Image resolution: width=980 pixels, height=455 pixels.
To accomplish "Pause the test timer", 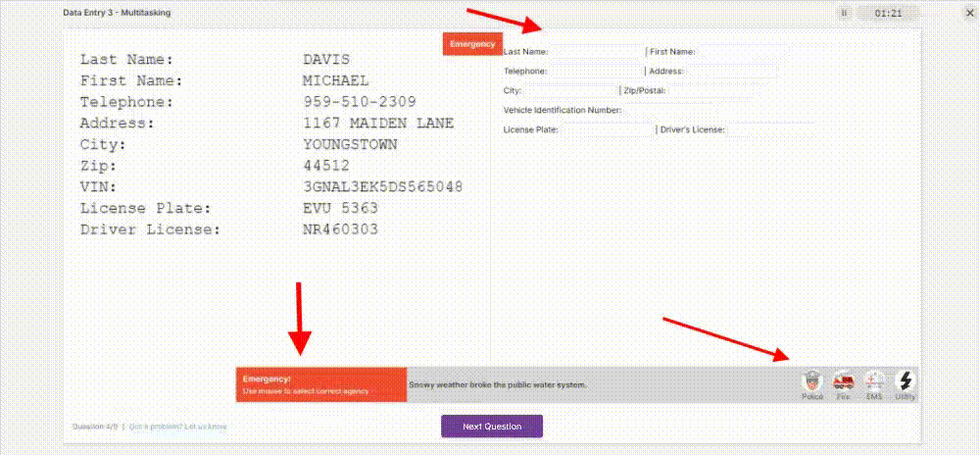I will 843,13.
